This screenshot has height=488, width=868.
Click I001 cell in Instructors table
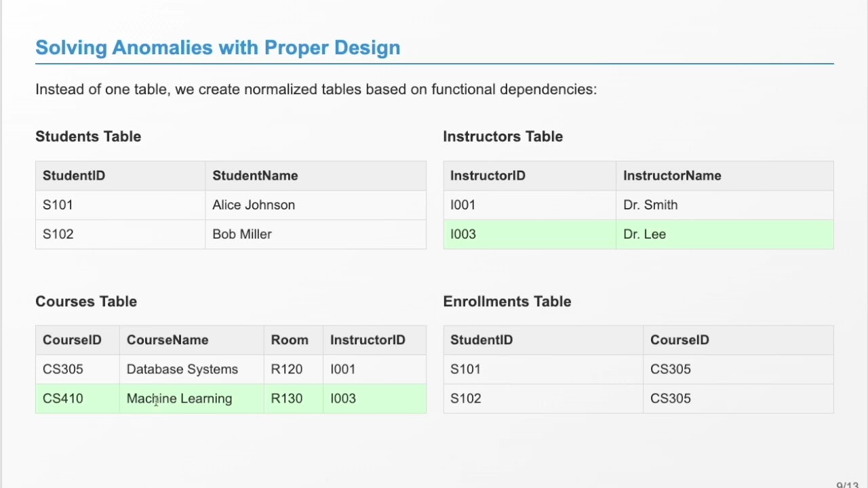click(x=530, y=205)
